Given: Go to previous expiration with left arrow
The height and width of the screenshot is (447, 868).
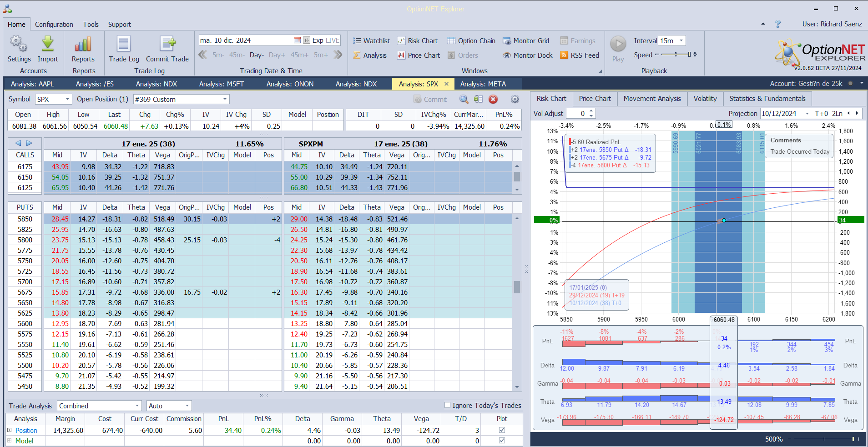Looking at the screenshot, I should (x=18, y=143).
